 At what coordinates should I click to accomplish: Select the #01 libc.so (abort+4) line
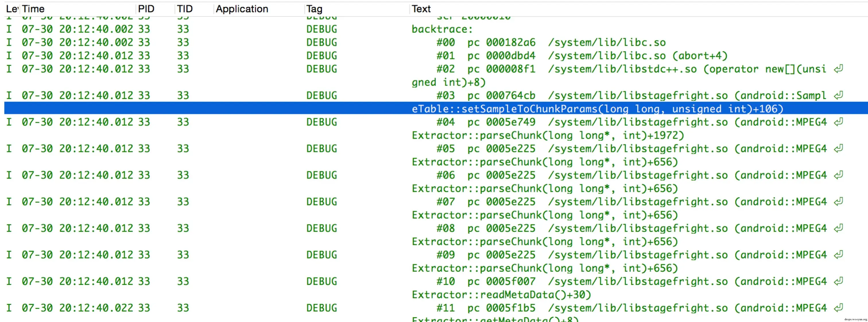pos(582,56)
